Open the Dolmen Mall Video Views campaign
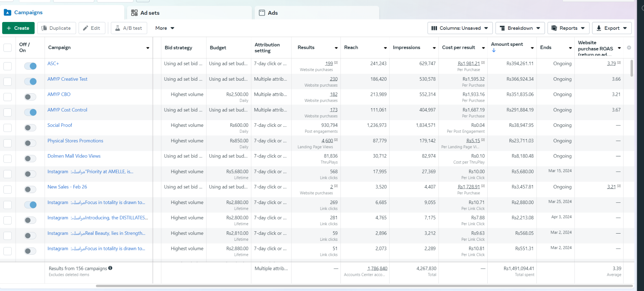Viewport: 644px width, 291px height. point(74,156)
